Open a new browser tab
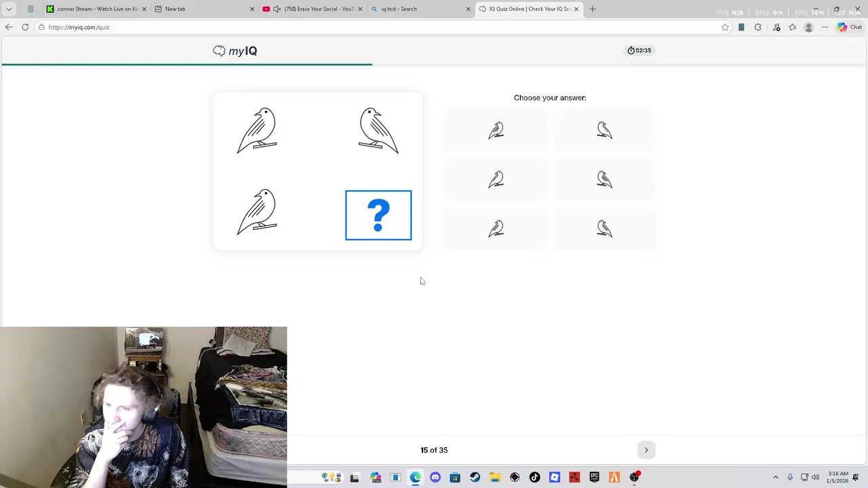 (593, 9)
